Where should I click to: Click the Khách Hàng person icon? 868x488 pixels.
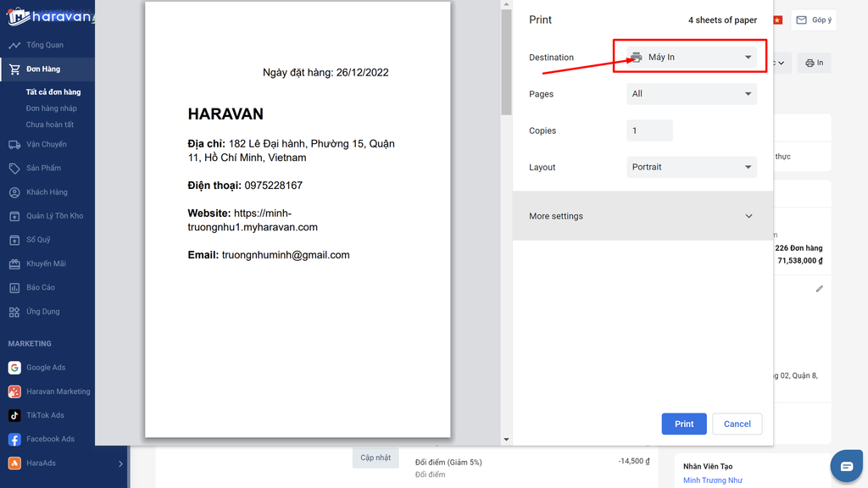[14, 192]
